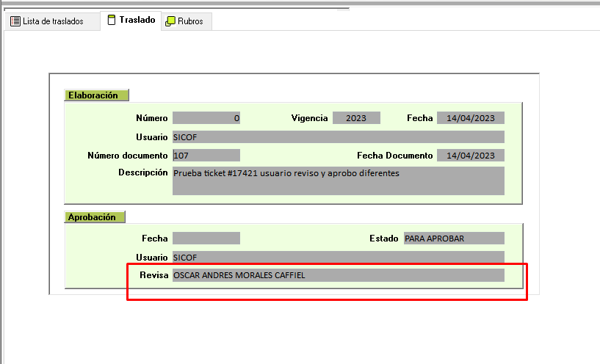The width and height of the screenshot is (600, 364).
Task: Click the Fecha field in Elaboración
Action: (470, 118)
